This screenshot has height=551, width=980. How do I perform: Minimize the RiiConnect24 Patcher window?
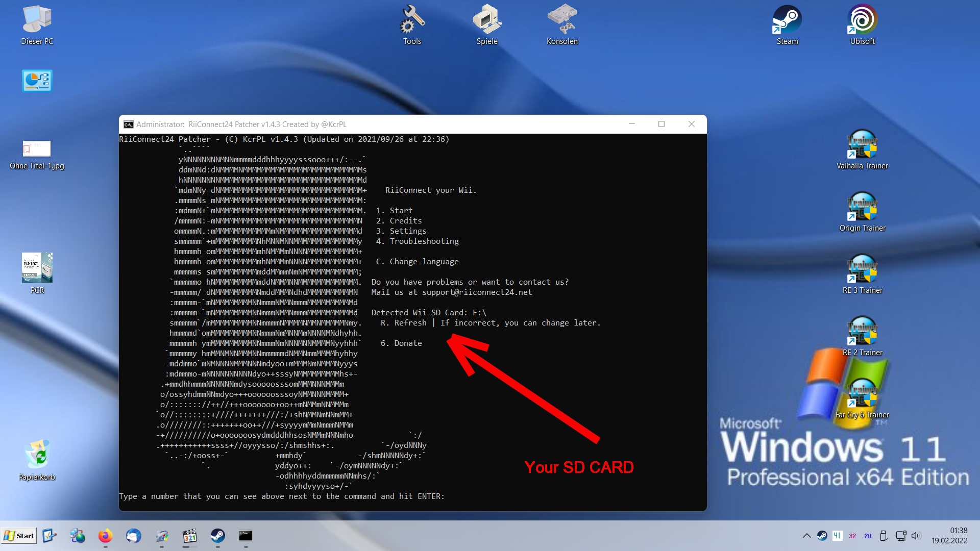pyautogui.click(x=632, y=124)
